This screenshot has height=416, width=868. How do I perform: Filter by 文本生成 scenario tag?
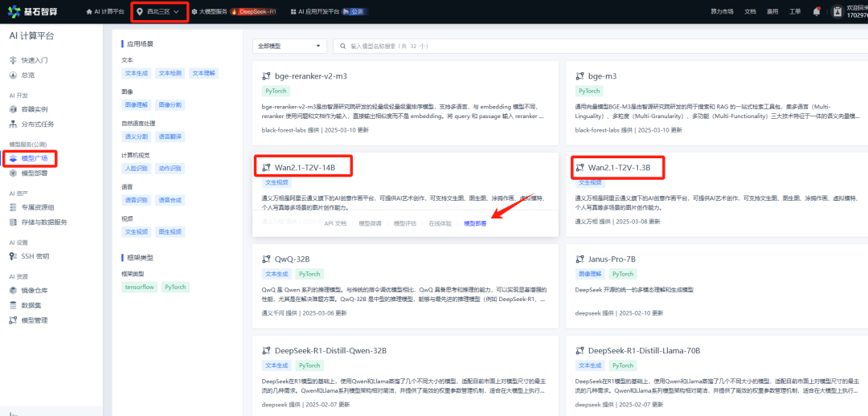tap(136, 73)
